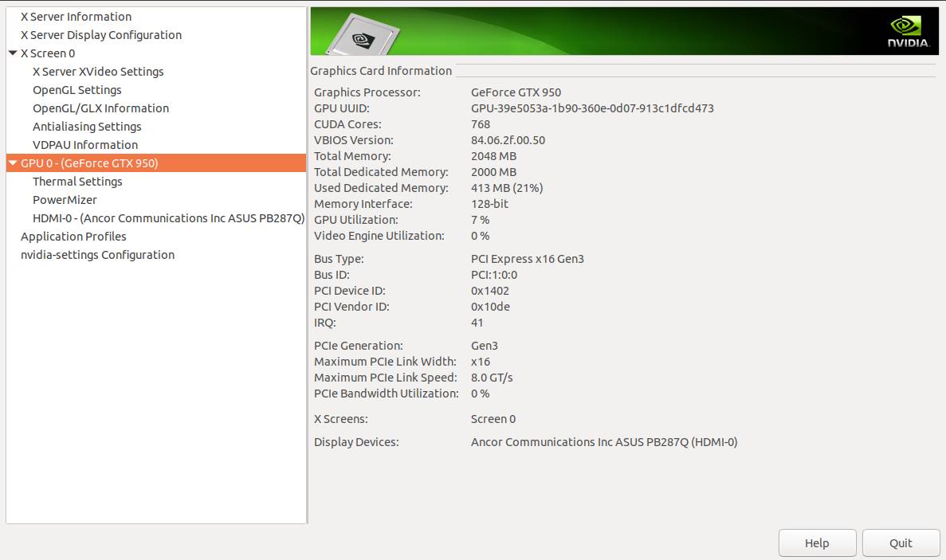
Task: Click PCI Vendor ID value 0x10de
Action: pyautogui.click(x=490, y=307)
